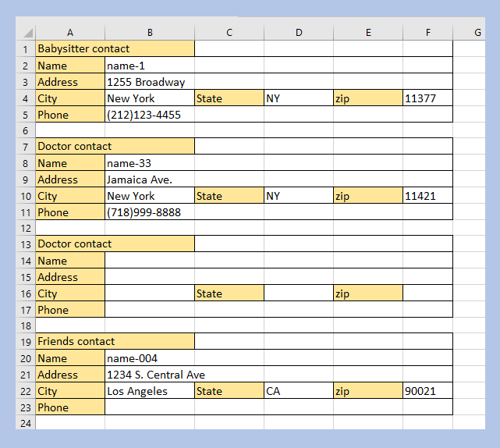
Task: Click the empty phone field in row 17
Action: [278, 309]
